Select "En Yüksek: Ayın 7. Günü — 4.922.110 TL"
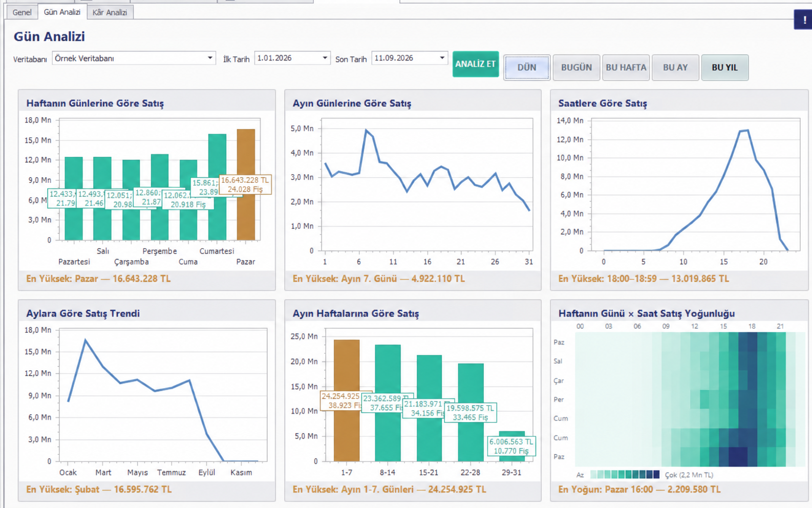Viewport: 812px width, 508px height. pos(379,279)
